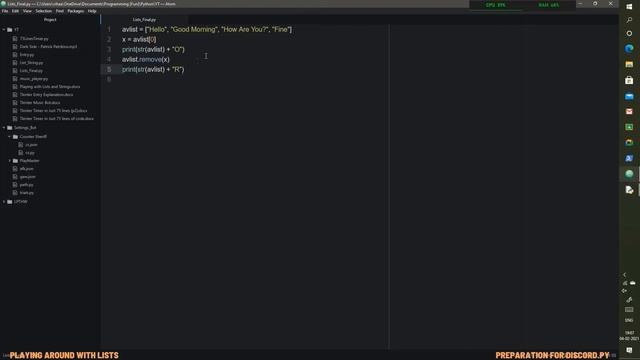Click code line 'avlist.remove(x)'
This screenshot has height=360, width=640.
pyautogui.click(x=146, y=60)
